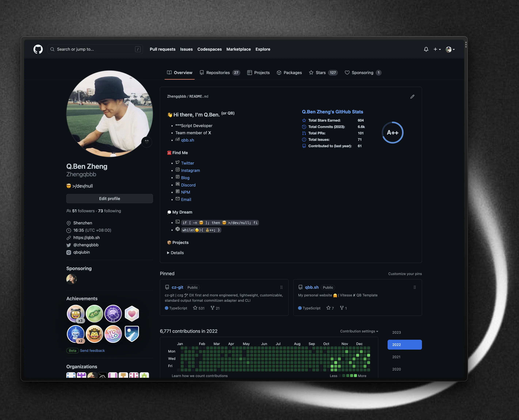
Task: Open the Twitter link under Find Me
Action: coord(187,163)
